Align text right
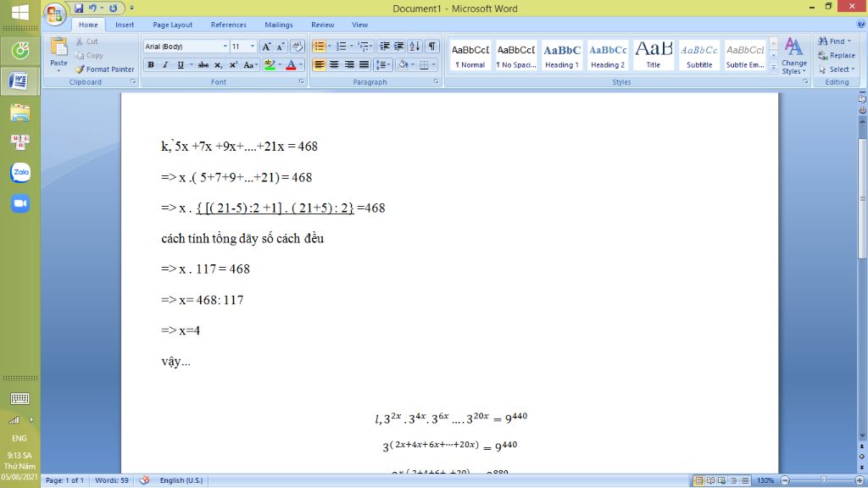 pos(349,64)
